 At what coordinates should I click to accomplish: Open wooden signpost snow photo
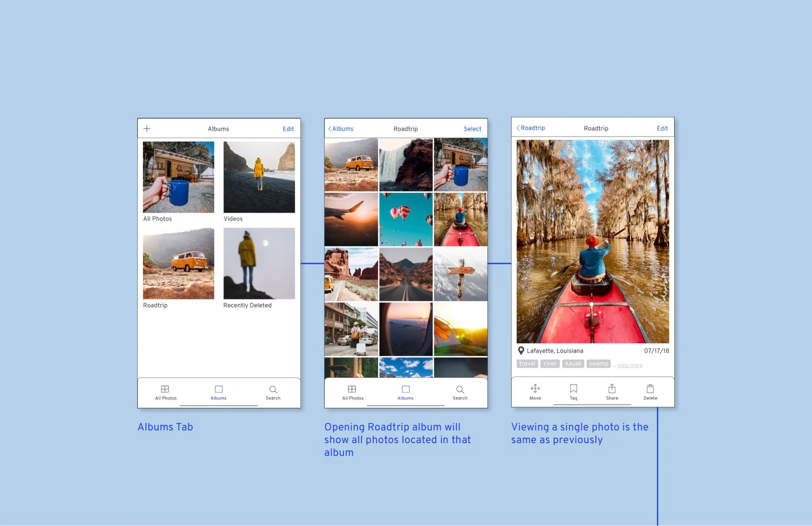pyautogui.click(x=460, y=274)
